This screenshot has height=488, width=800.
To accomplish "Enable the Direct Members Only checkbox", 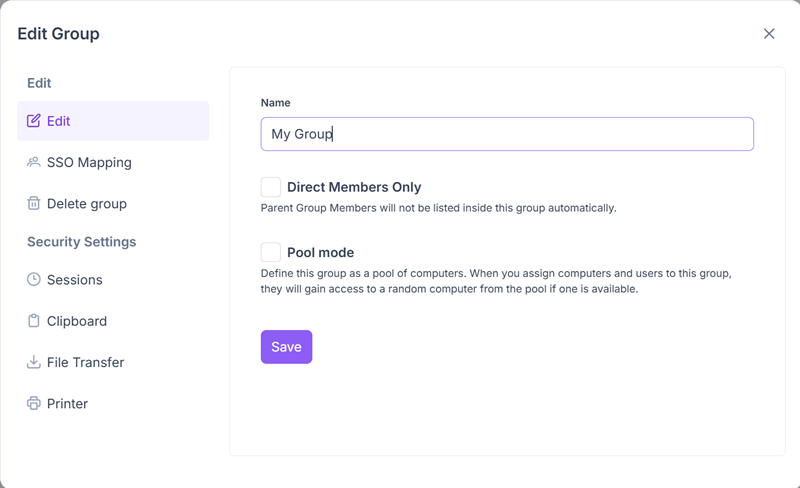I will (x=270, y=187).
